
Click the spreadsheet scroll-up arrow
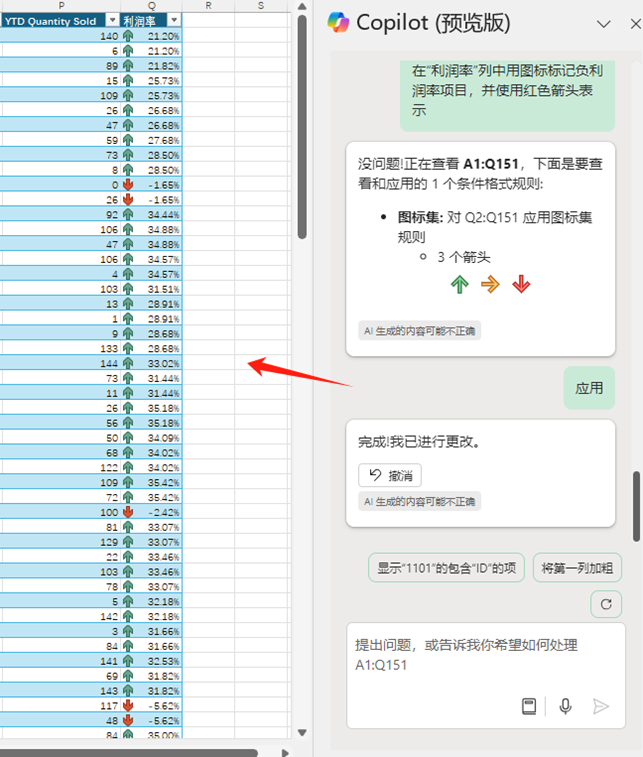(x=302, y=7)
